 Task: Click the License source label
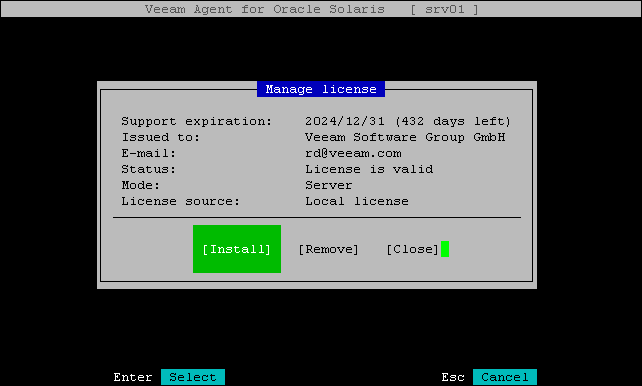pyautogui.click(x=181, y=201)
